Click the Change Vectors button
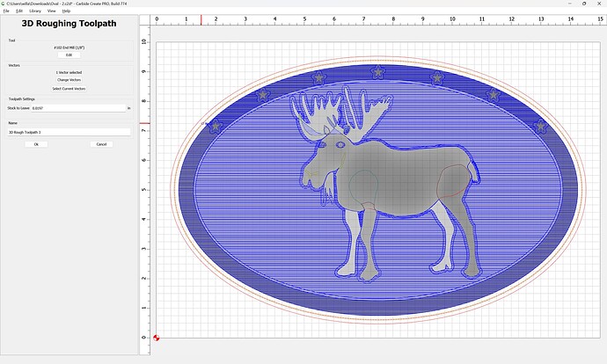Screen dimensions: 607x364 [69, 80]
